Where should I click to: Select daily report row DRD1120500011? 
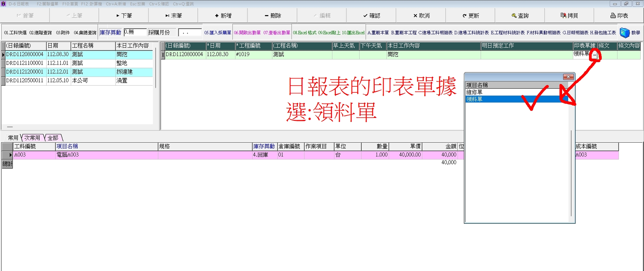click(x=79, y=81)
